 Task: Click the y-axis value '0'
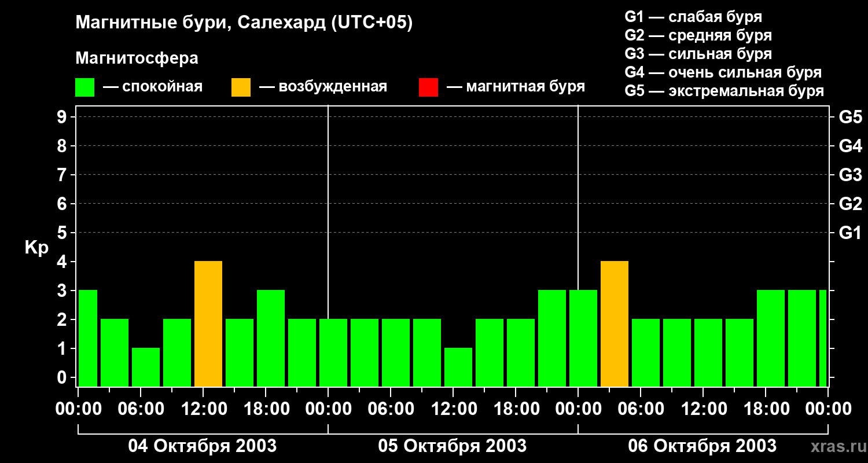(x=63, y=377)
